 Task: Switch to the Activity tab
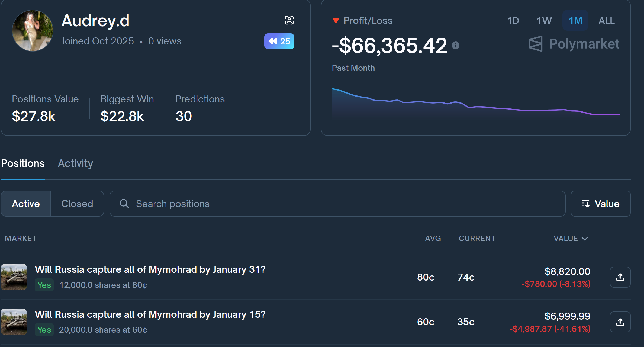tap(75, 163)
